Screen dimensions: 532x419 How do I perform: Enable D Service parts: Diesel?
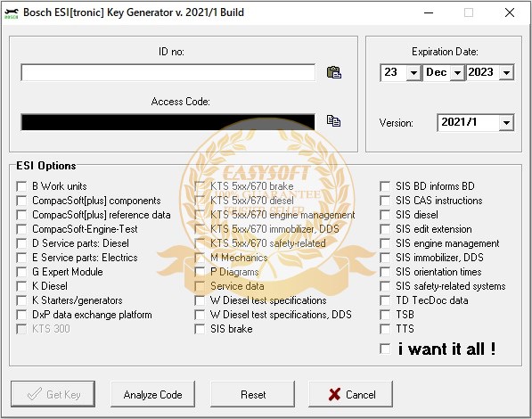tap(21, 243)
